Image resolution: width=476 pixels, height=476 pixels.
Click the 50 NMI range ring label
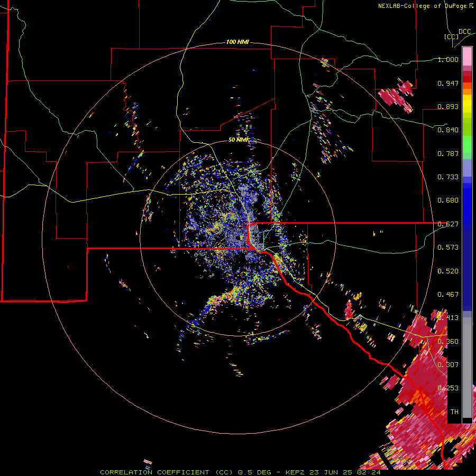tap(239, 140)
